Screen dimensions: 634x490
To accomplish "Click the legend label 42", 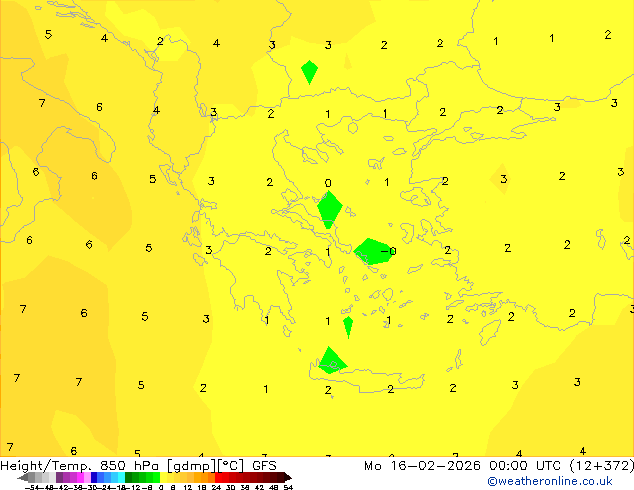I will pyautogui.click(x=259, y=488).
